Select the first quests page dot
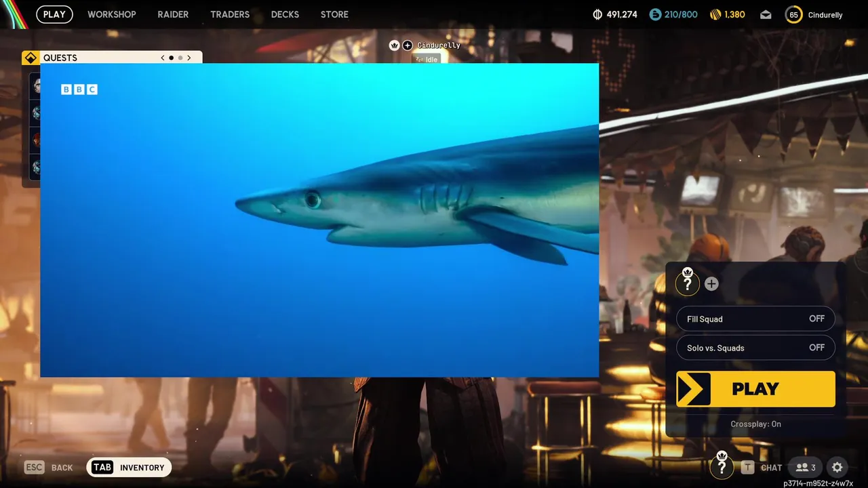 [172, 58]
